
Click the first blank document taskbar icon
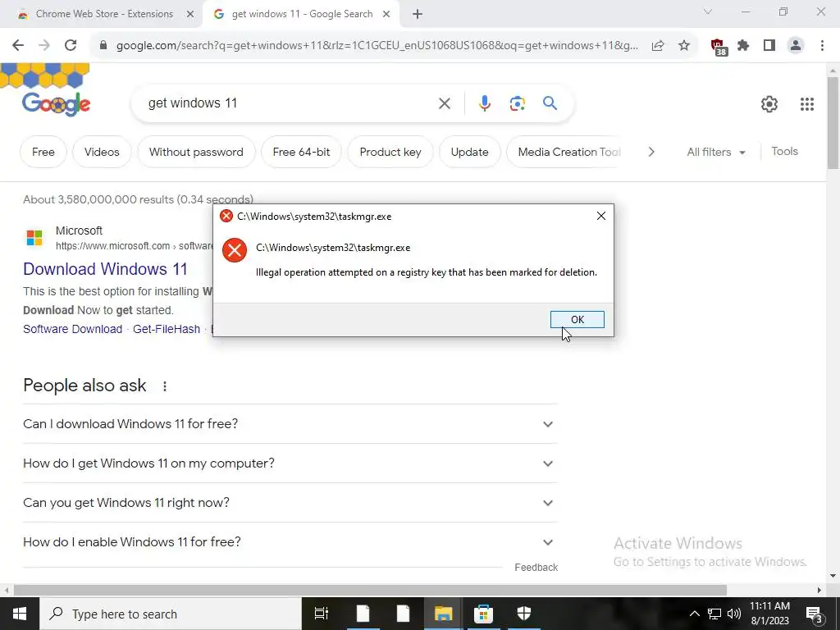[x=363, y=614]
